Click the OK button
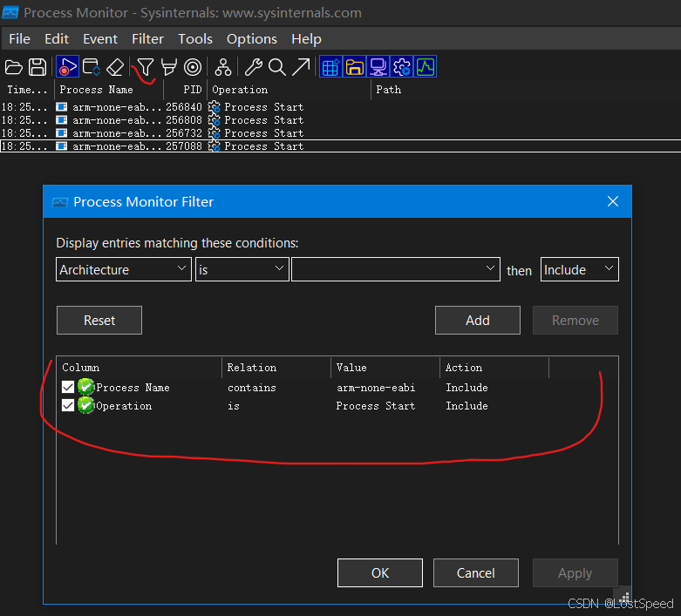This screenshot has width=681, height=616. [379, 573]
